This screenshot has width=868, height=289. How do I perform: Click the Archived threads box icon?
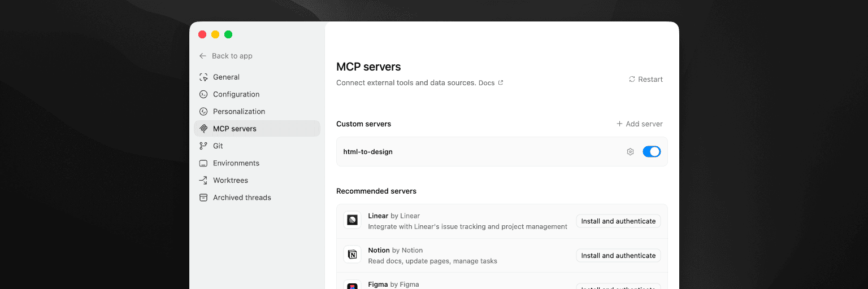pyautogui.click(x=203, y=198)
